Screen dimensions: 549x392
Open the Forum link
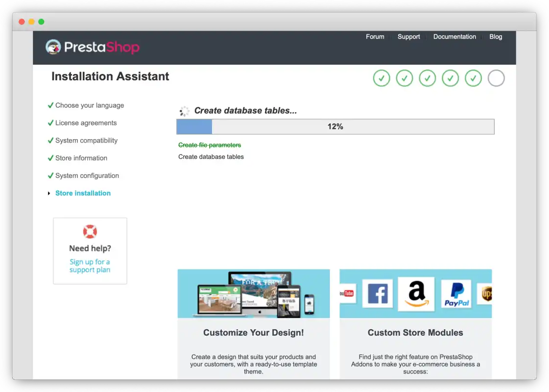point(375,36)
